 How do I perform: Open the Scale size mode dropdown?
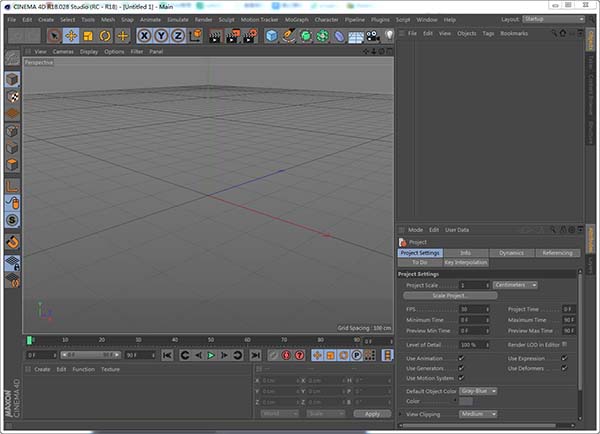pos(325,414)
